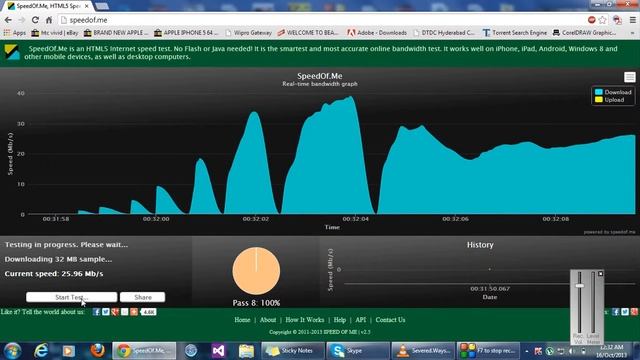Open Windows Media Player from the taskbar
Screen dimensions: 640x360
(69, 351)
